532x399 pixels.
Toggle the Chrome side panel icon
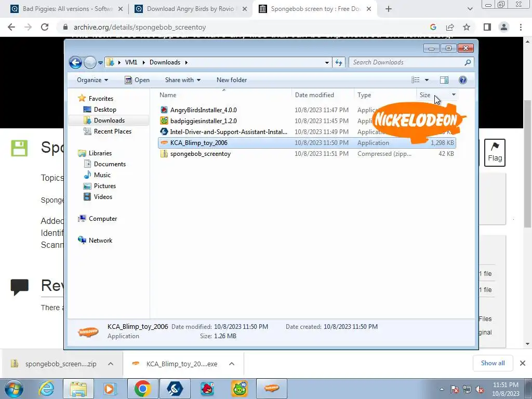click(x=487, y=27)
